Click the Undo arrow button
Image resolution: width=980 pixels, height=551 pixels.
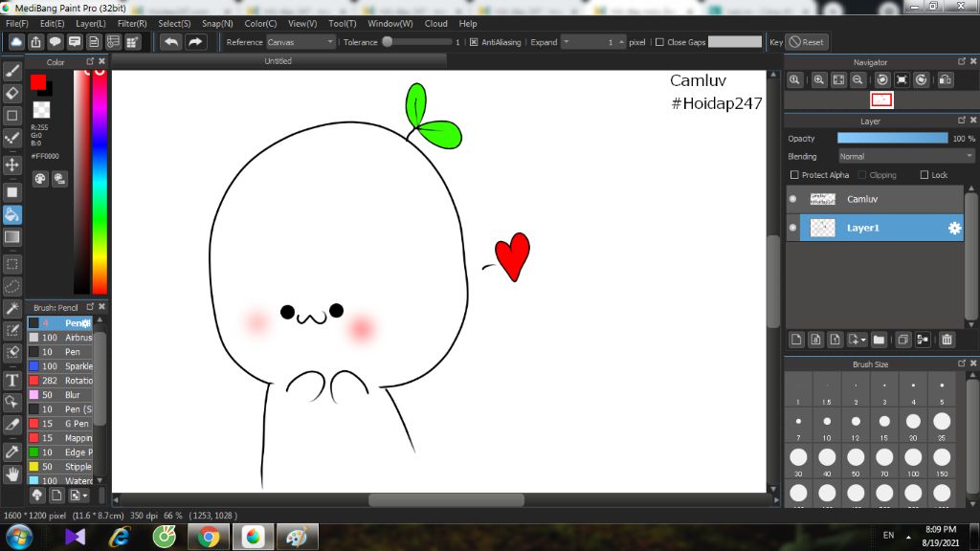[170, 42]
